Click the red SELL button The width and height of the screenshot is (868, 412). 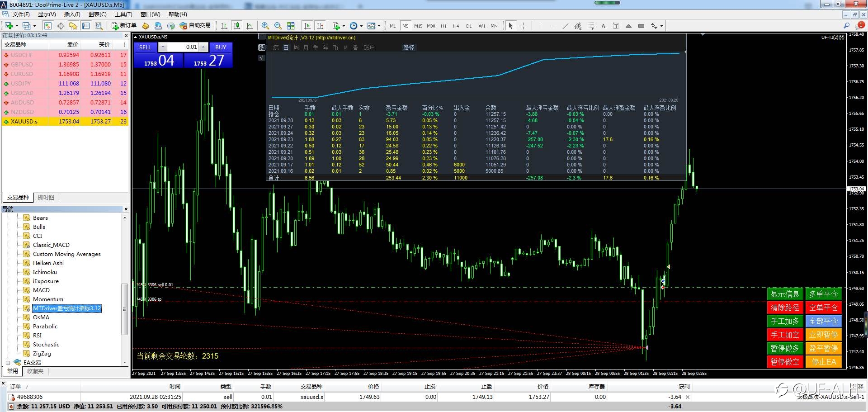[x=145, y=47]
